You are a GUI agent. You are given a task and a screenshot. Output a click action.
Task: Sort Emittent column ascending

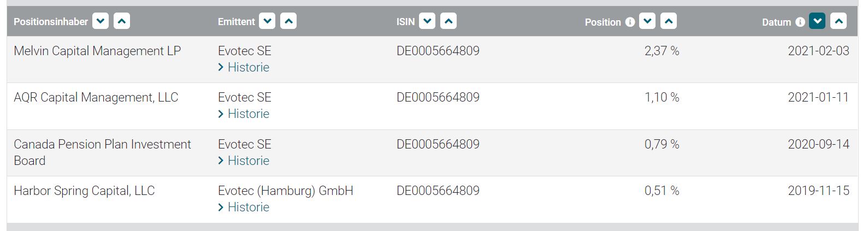point(288,21)
